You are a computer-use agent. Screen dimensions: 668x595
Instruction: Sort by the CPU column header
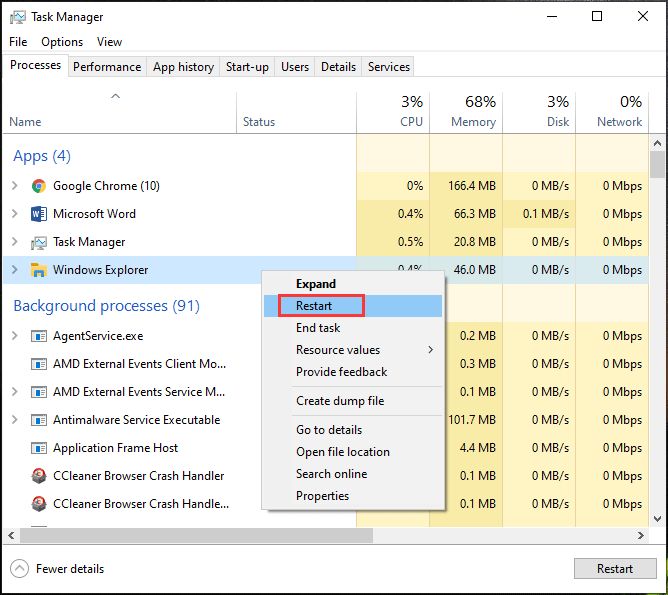pos(393,112)
